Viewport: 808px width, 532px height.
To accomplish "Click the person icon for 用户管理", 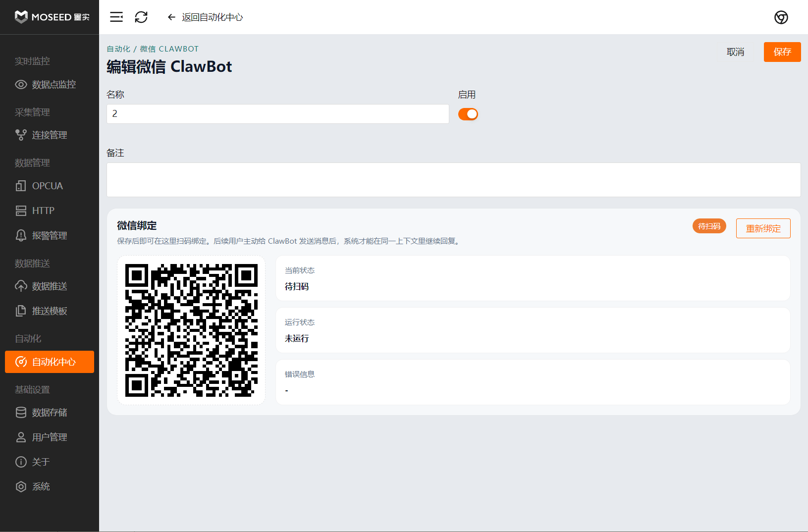I will point(21,437).
